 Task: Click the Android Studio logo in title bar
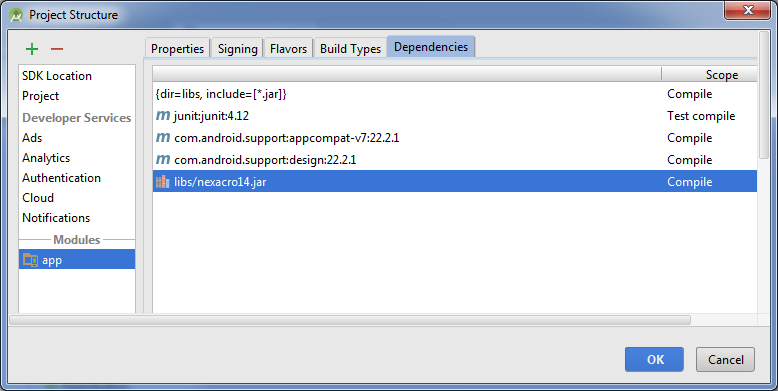pyautogui.click(x=16, y=15)
